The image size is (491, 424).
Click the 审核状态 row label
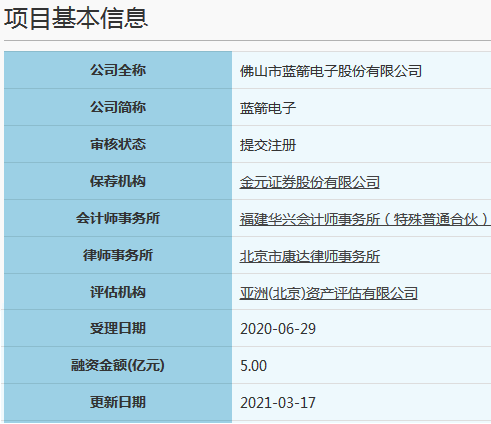[118, 144]
